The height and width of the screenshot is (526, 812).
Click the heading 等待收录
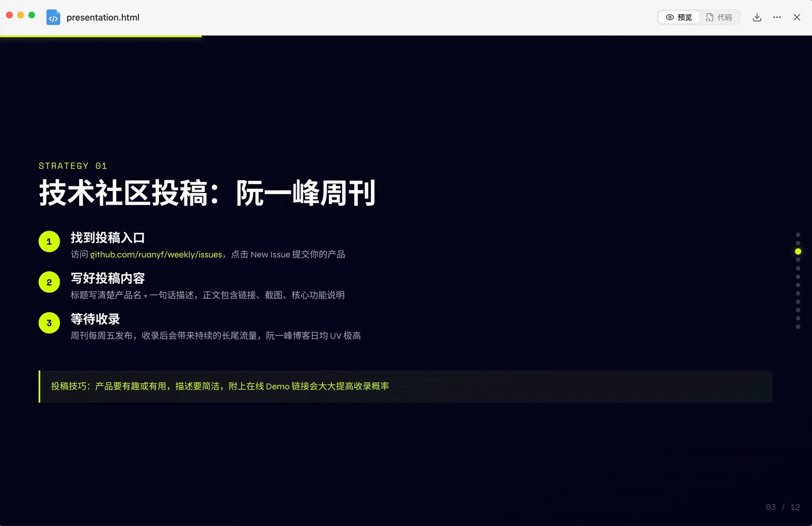click(x=95, y=319)
